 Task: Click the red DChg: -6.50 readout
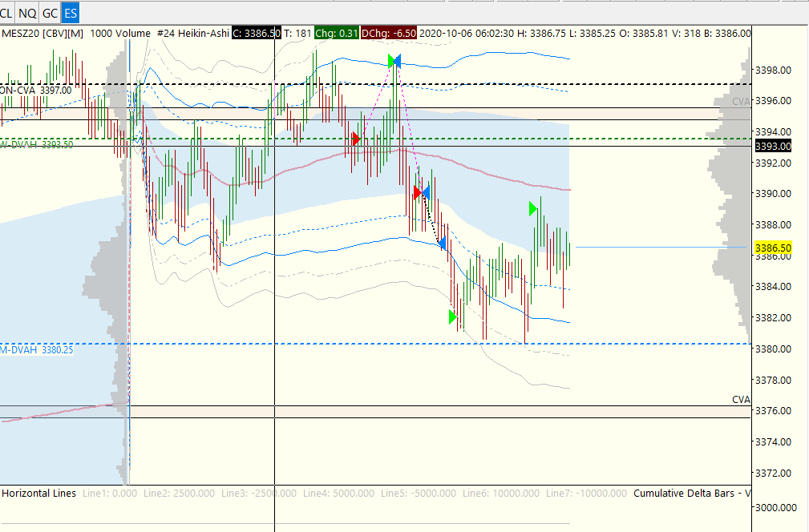[x=389, y=34]
